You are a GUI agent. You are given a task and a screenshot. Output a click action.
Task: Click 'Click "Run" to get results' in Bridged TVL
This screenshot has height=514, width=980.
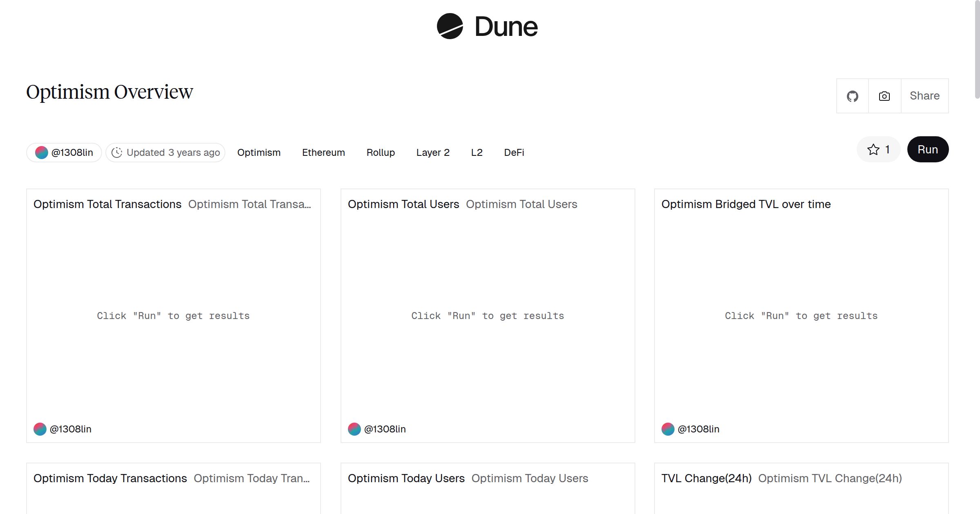click(x=801, y=316)
